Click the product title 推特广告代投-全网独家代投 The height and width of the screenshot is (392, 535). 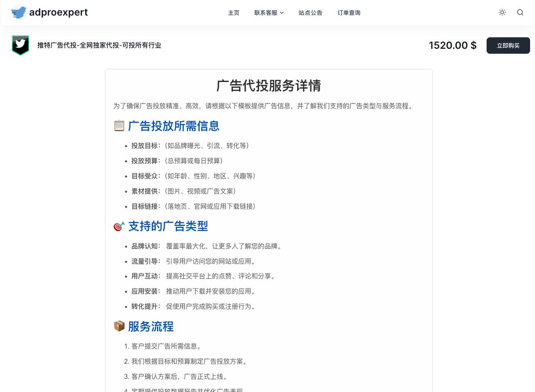pyautogui.click(x=99, y=45)
